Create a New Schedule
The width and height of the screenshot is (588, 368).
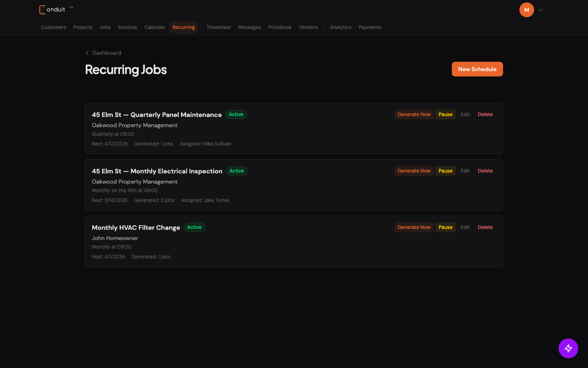coord(477,69)
